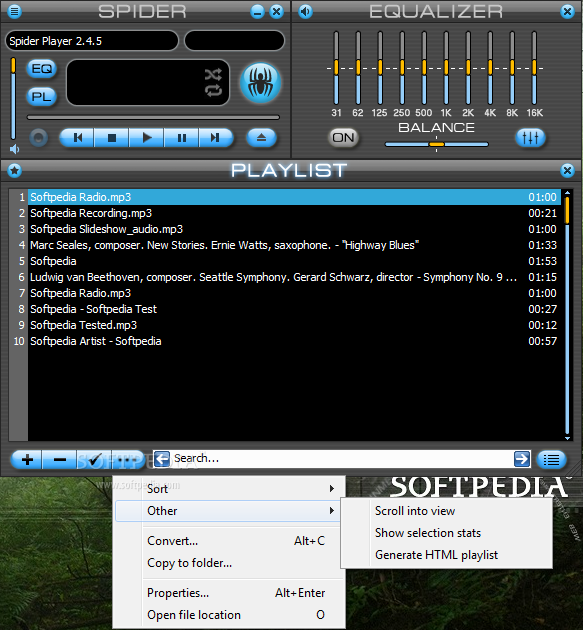Click the track seek bar
583x630 pixels.
click(153, 118)
